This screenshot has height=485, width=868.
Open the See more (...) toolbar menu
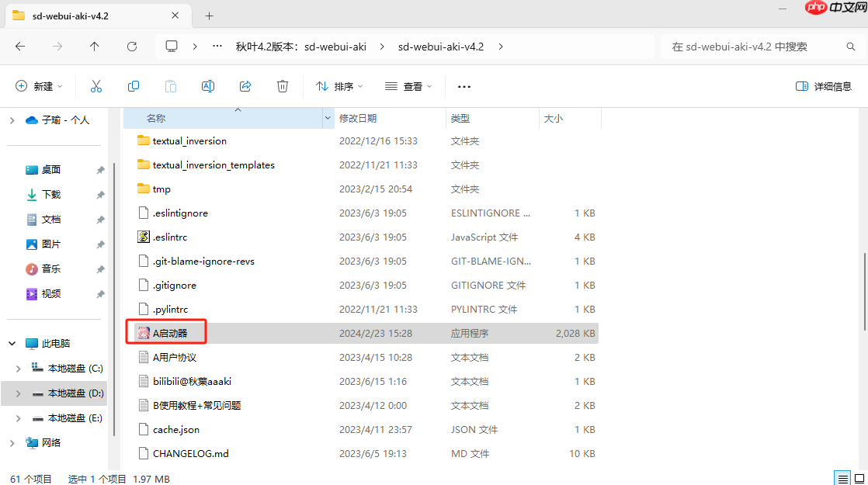point(464,86)
